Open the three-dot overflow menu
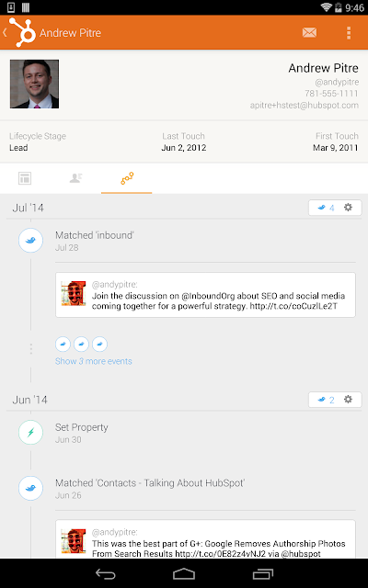 [x=349, y=33]
